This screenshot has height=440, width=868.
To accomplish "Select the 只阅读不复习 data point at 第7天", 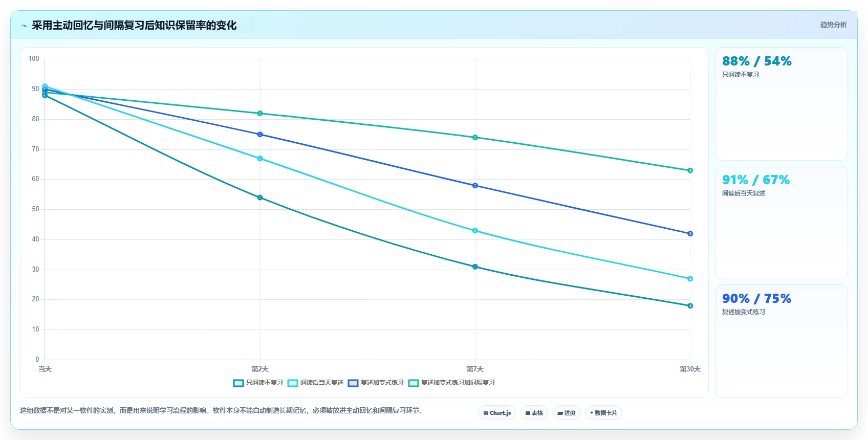I will click(475, 267).
